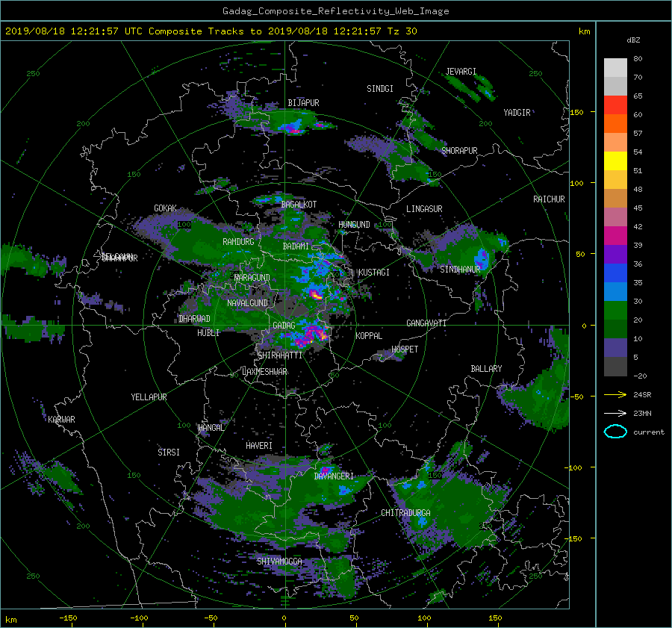Click the magenta storm cell east of Gadag
The width and height of the screenshot is (672, 628).
(312, 334)
